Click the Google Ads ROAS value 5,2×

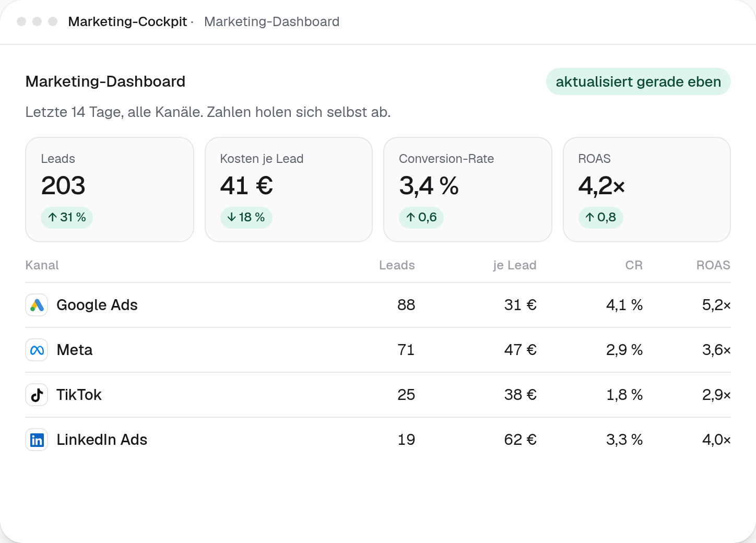click(x=716, y=305)
